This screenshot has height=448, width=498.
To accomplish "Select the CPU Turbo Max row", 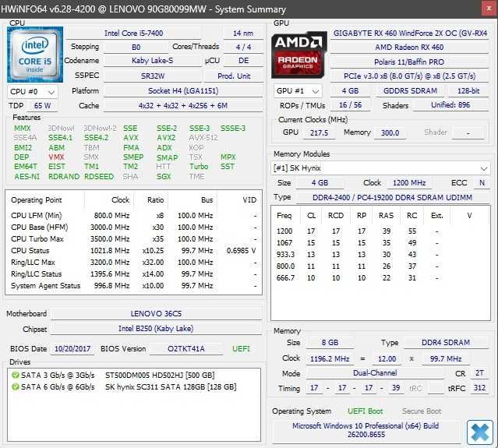I will click(x=133, y=239).
